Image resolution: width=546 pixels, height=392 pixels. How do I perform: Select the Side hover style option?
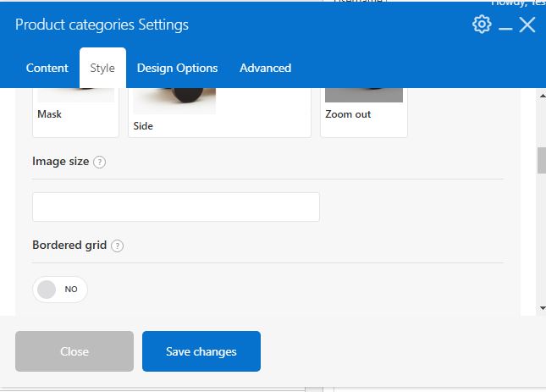click(220, 112)
